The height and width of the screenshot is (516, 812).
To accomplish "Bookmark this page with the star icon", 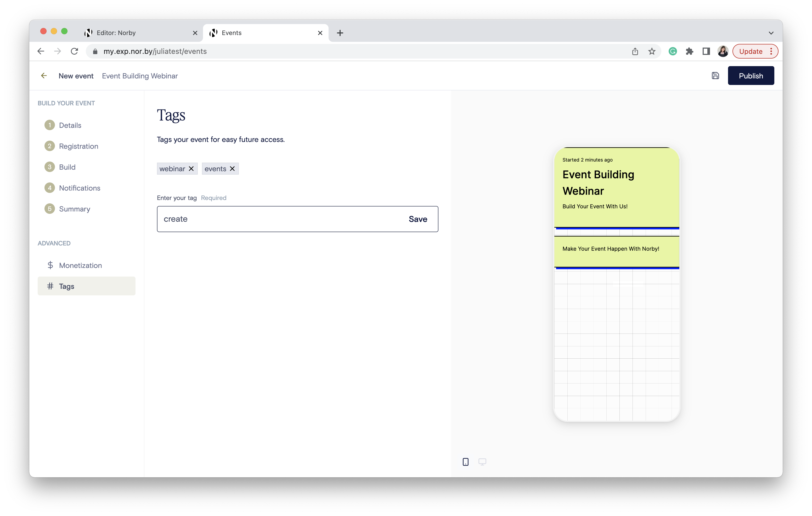I will coord(652,51).
